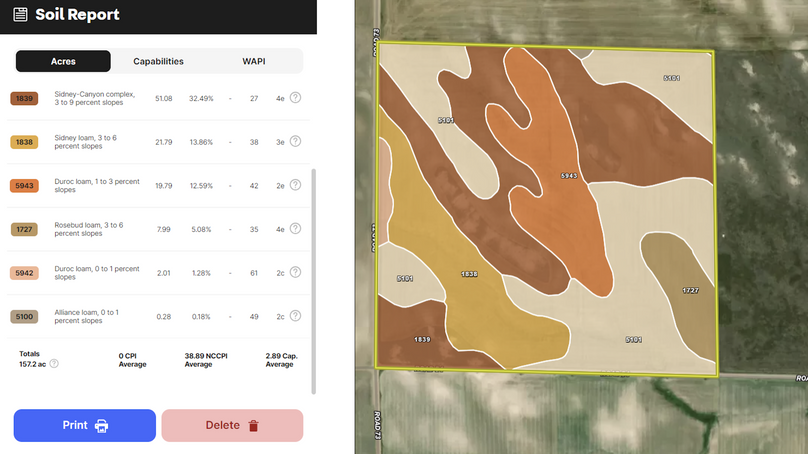This screenshot has width=808, height=454.
Task: Open the WAPI tab
Action: 254,61
